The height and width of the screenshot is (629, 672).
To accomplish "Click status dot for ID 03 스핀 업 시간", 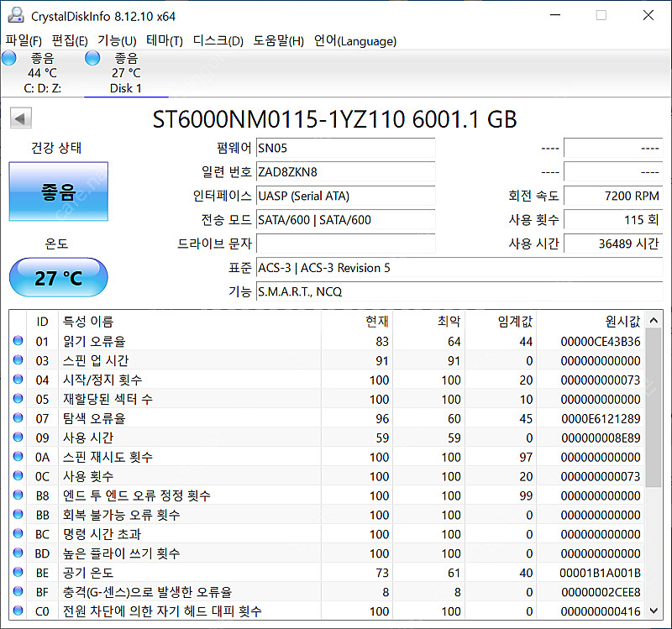I will click(18, 360).
